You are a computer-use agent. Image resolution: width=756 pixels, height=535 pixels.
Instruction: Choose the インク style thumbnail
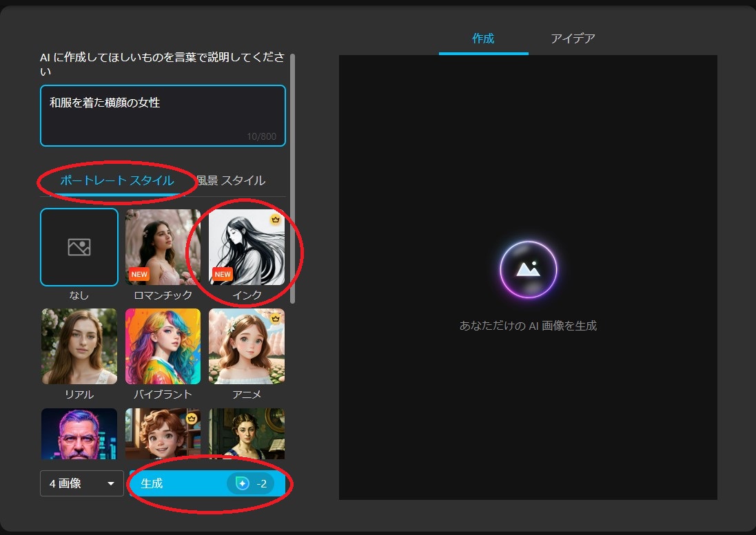(247, 247)
